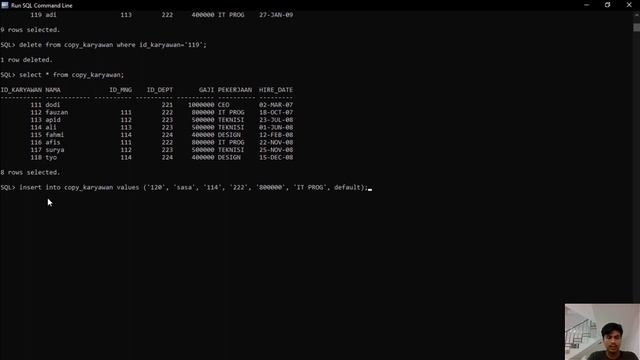Click the name 'fahmi' in row 115
The height and width of the screenshot is (360, 640).
coord(55,135)
